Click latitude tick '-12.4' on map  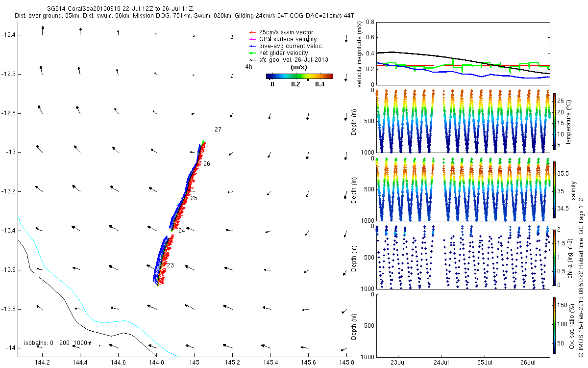pos(8,35)
